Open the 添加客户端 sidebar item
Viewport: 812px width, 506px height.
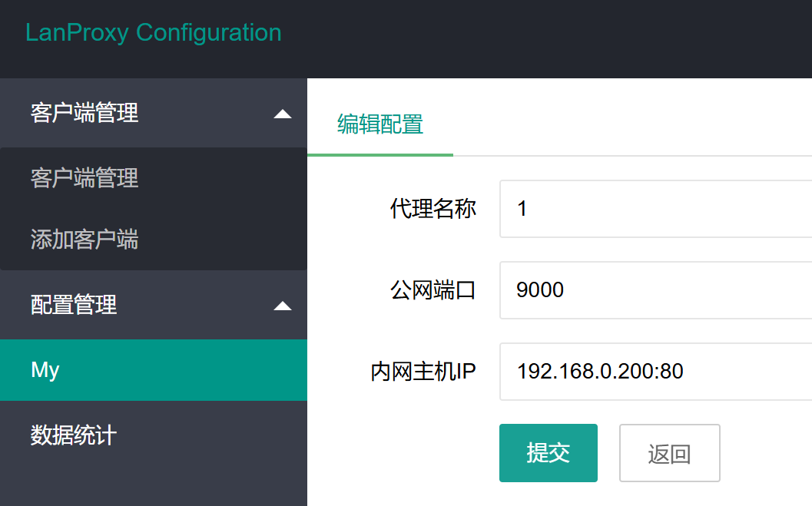[x=85, y=240]
